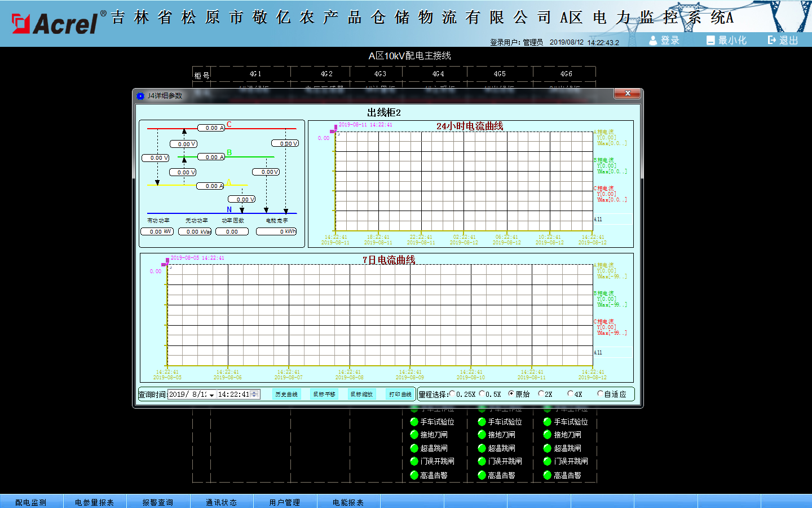Image resolution: width=812 pixels, height=508 pixels.
Task: Select the 0.25X range radio button
Action: [452, 393]
